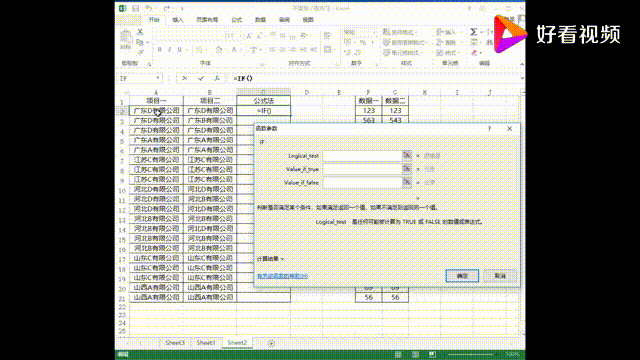This screenshot has width=640, height=360.
Task: Open the 视图 ribbon tab
Action: click(x=308, y=20)
